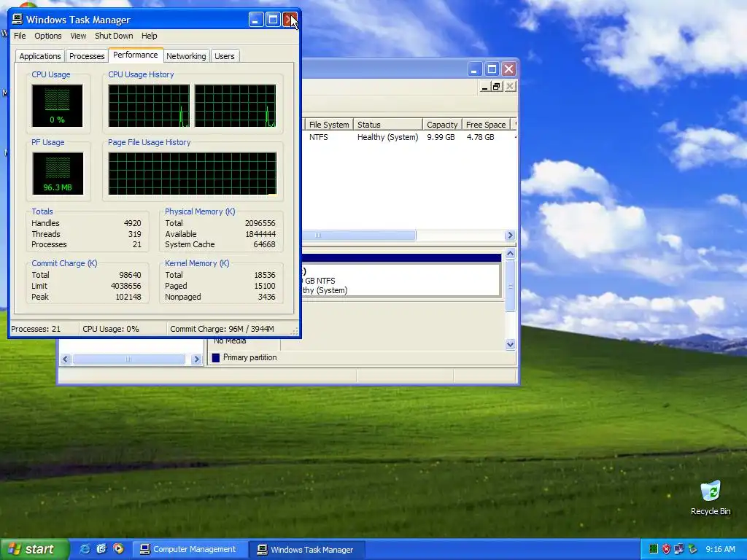Viewport: 747px width, 560px height.
Task: Open the Shut Down menu
Action: click(x=114, y=36)
